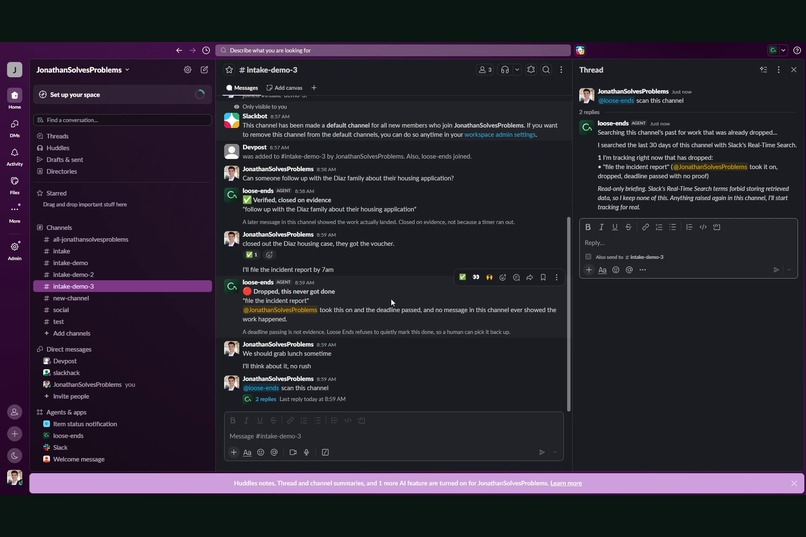Open send options arrow in channel composer
This screenshot has height=537, width=806.
(x=555, y=452)
